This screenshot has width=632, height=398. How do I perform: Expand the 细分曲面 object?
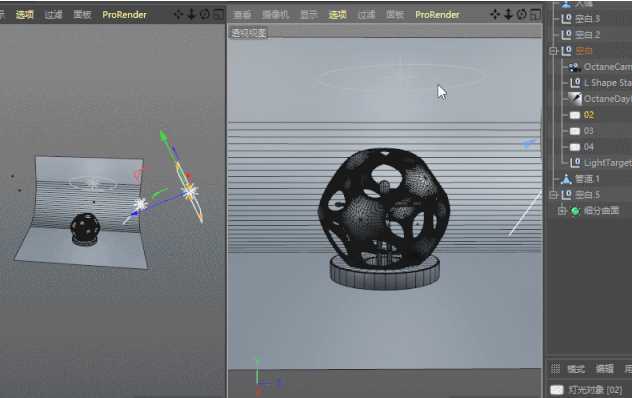coord(561,211)
